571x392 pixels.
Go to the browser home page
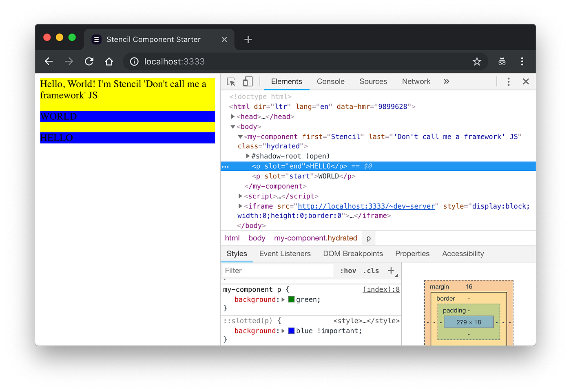point(109,62)
